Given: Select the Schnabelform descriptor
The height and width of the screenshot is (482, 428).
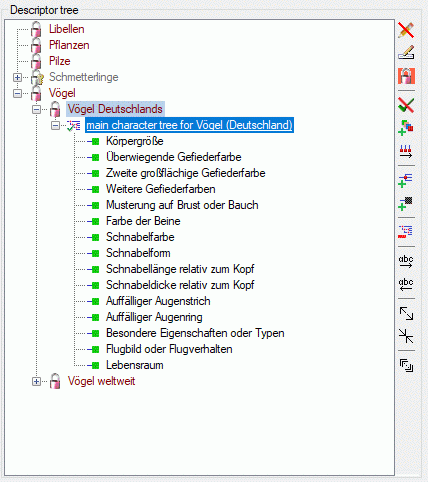Looking at the screenshot, I should click(138, 253).
